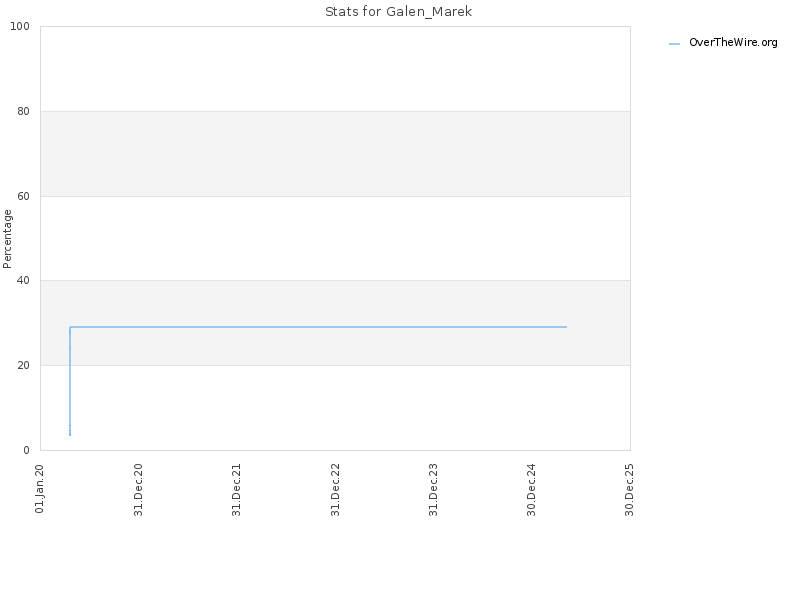
Task: Select the 100 y-axis tick label
Action: (x=20, y=27)
